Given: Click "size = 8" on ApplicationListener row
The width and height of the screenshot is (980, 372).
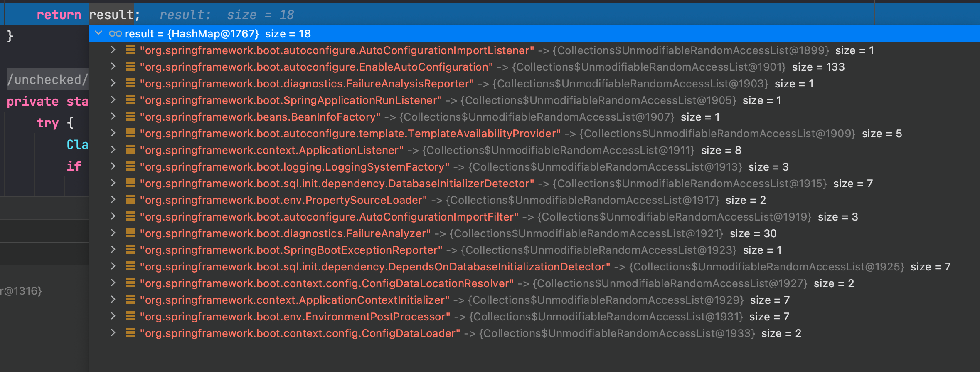Looking at the screenshot, I should pyautogui.click(x=721, y=150).
